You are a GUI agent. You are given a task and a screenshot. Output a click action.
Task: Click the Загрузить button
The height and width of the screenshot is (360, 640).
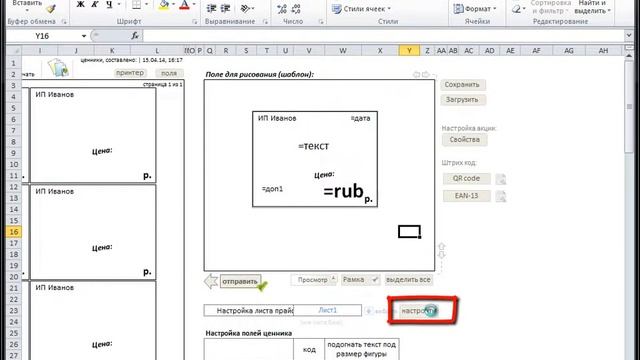point(462,100)
